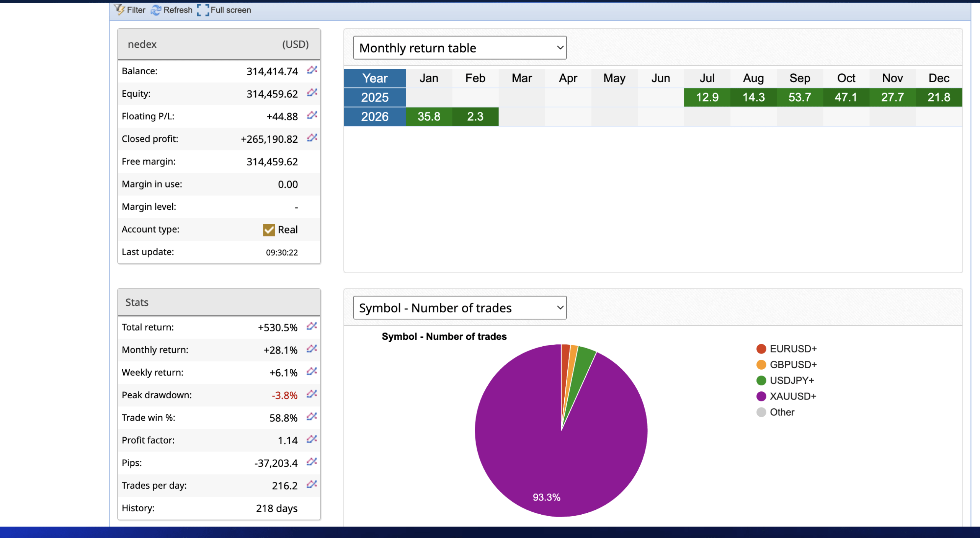Click the Peak drawdown chart icon
This screenshot has width=980, height=538.
pos(312,394)
